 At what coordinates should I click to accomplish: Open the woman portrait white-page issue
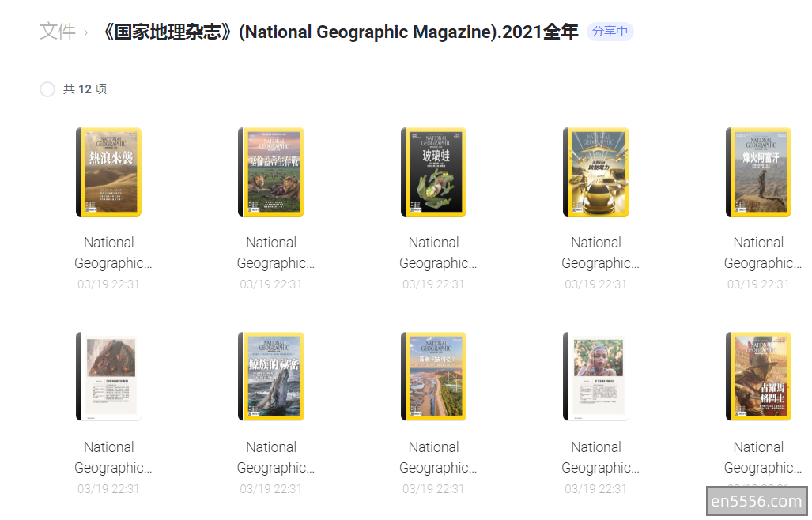596,376
